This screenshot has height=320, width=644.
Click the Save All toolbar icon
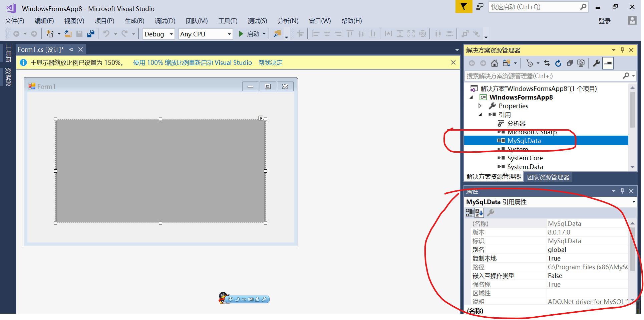click(x=90, y=33)
